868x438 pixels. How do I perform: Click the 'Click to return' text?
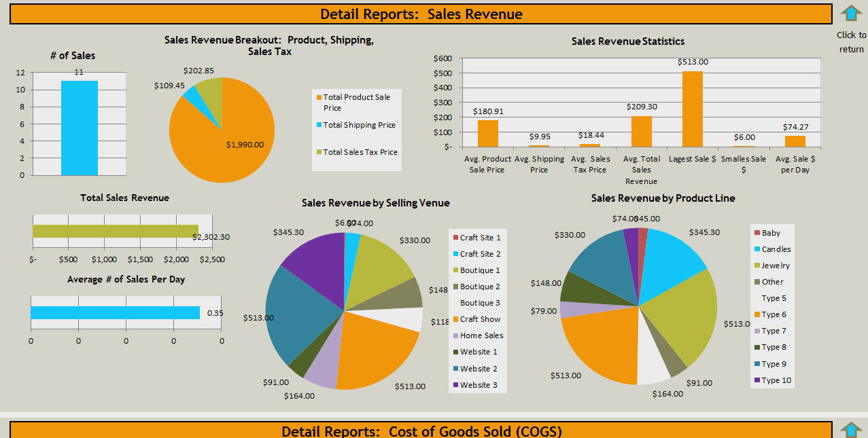point(851,41)
